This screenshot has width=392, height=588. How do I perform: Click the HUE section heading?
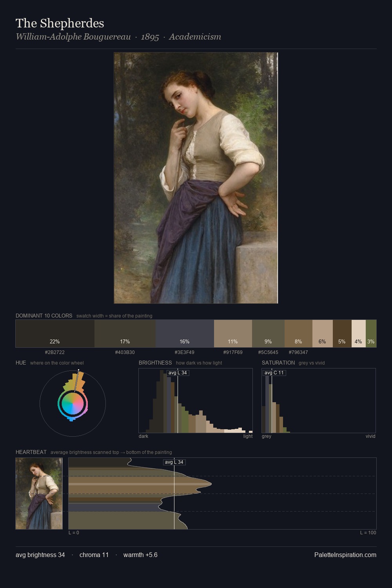(x=21, y=363)
